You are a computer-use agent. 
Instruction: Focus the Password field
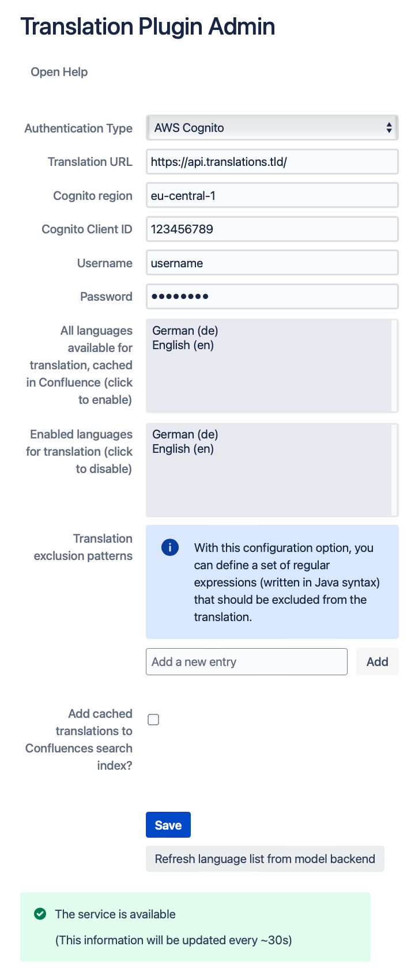click(x=272, y=297)
